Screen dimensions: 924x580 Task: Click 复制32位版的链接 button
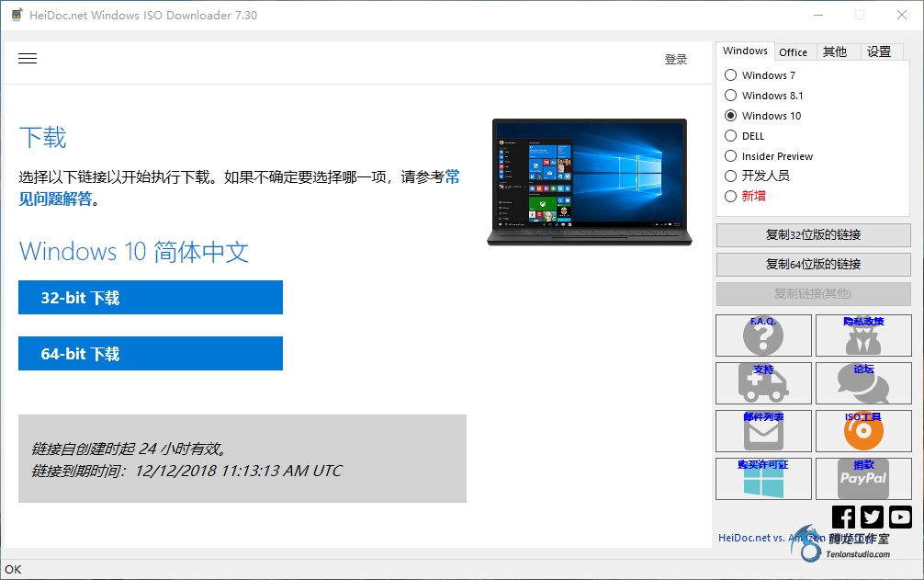coord(813,235)
